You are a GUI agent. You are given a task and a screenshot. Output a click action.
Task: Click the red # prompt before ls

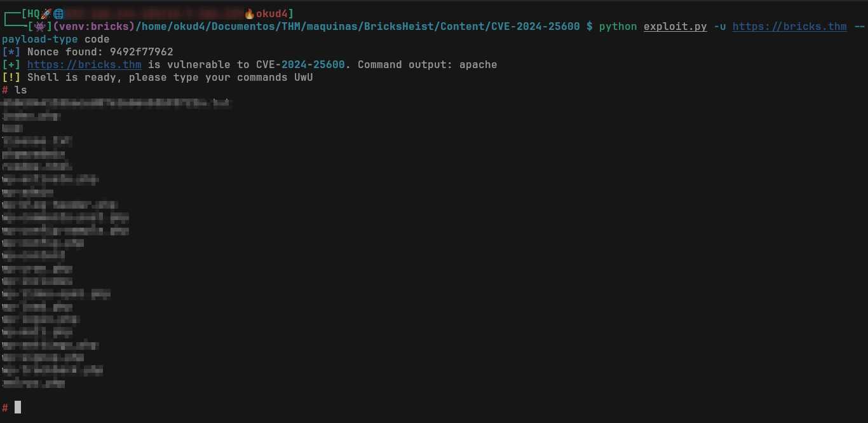coord(5,90)
